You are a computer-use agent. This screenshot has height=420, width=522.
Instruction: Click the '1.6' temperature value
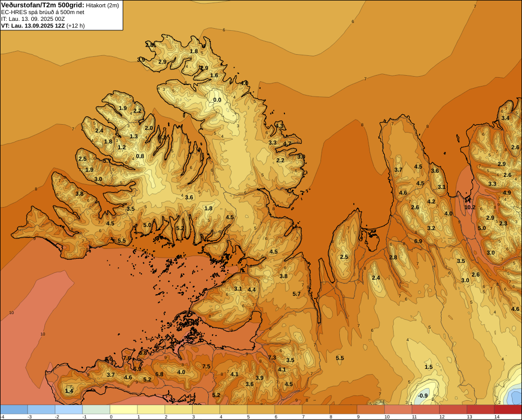(x=214, y=75)
